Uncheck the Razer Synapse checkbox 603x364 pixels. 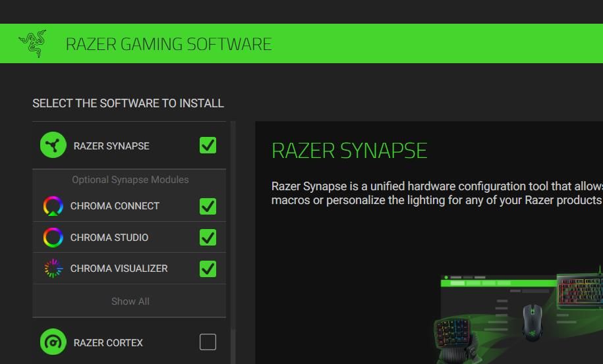click(x=208, y=145)
